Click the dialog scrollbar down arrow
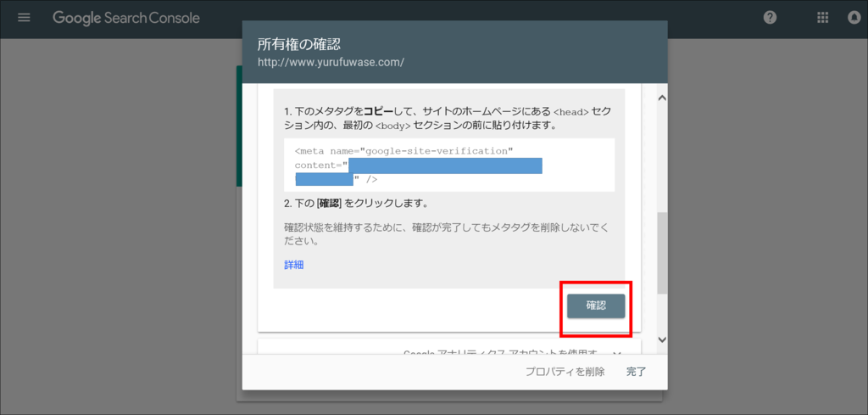The width and height of the screenshot is (868, 415). pyautogui.click(x=661, y=339)
